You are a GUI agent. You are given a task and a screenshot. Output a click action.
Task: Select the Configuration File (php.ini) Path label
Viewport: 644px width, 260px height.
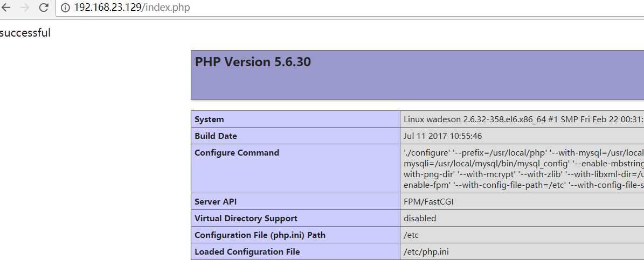(260, 235)
